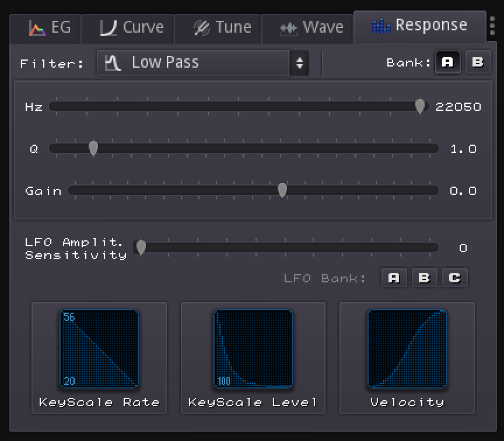Viewport: 504px width, 441px height.
Task: Click the 'LFO Amplit. Sensitivity' label
Action: (x=76, y=249)
